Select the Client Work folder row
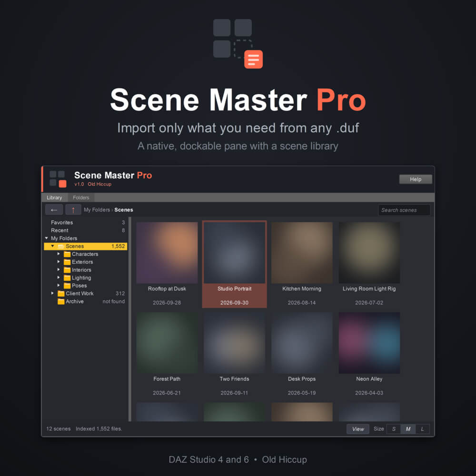Viewport: 476px width, 476px height. click(86, 294)
